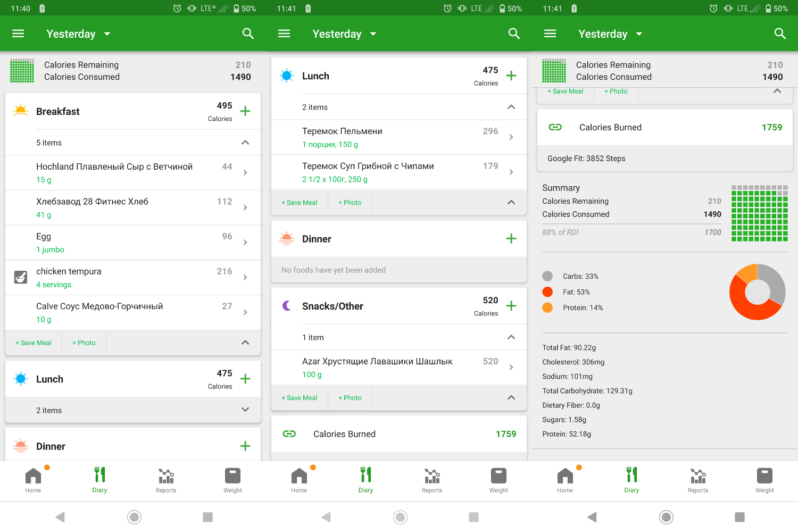
Task: Open Теремок Суп Грибной с Чипами entry
Action: 399,172
